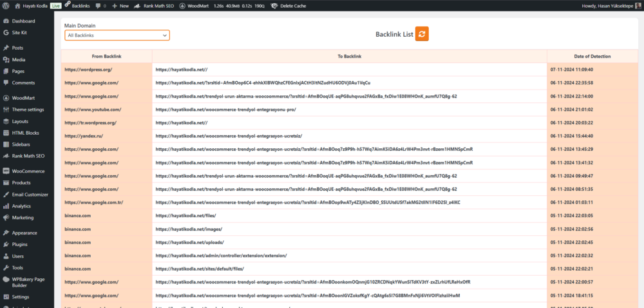Click date 06-11-2024 01:03:11 cell
The image size is (644, 308).
592,202
